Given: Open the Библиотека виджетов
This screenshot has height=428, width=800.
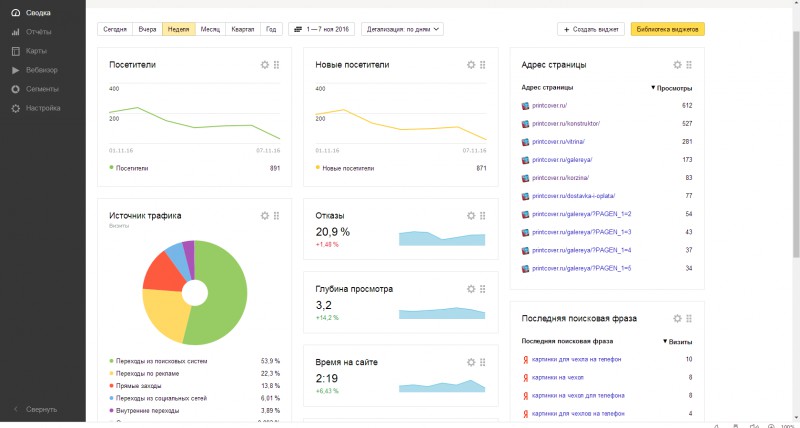Looking at the screenshot, I should tap(667, 29).
